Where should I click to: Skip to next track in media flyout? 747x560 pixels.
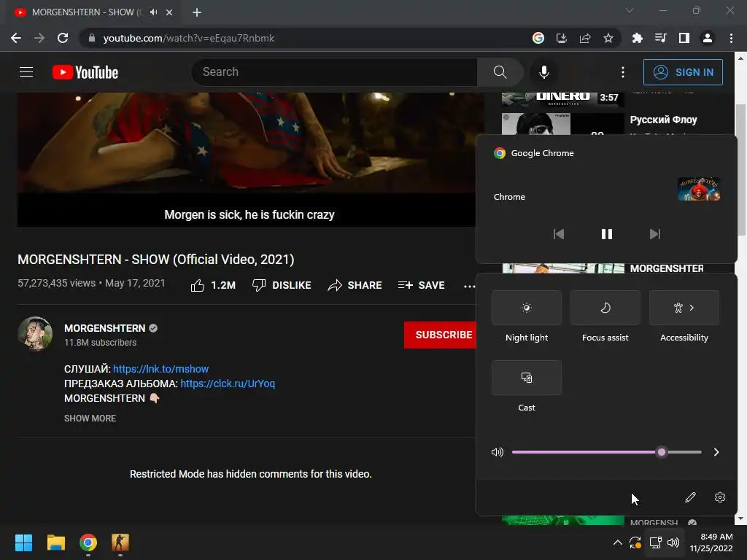[655, 234]
